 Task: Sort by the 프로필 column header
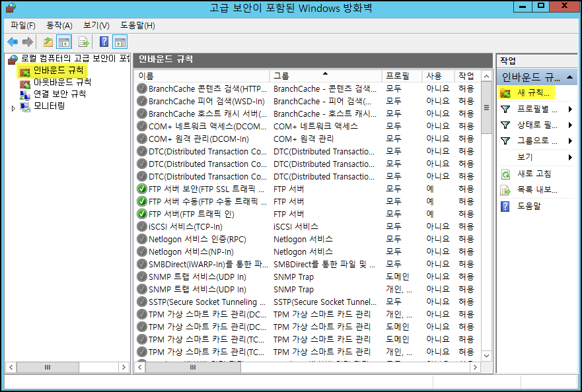pyautogui.click(x=402, y=76)
